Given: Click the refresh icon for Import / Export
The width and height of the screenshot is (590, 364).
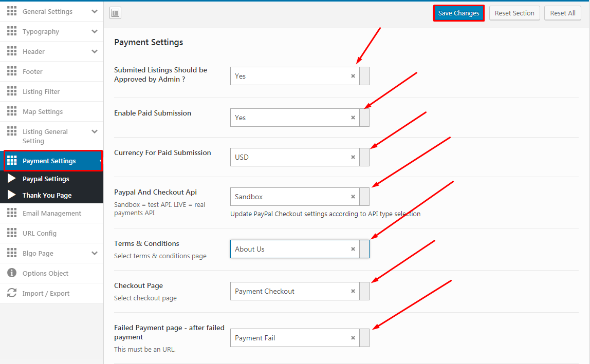Looking at the screenshot, I should pyautogui.click(x=12, y=293).
